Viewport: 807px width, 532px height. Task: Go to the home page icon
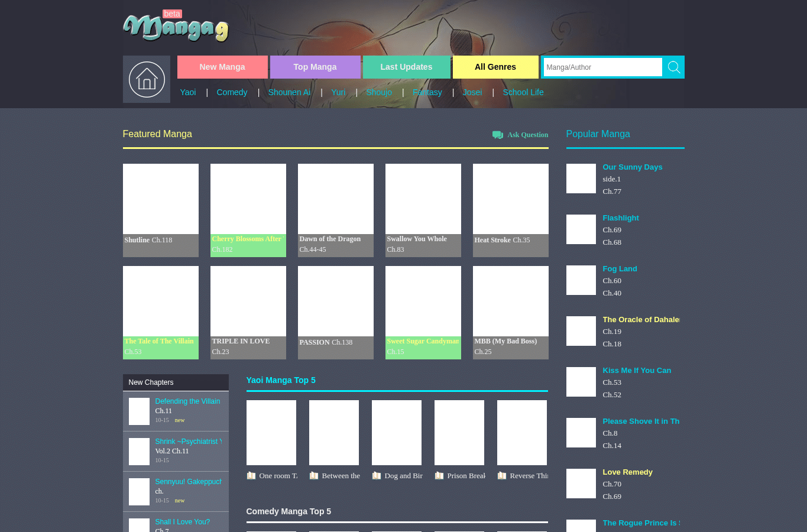(147, 79)
